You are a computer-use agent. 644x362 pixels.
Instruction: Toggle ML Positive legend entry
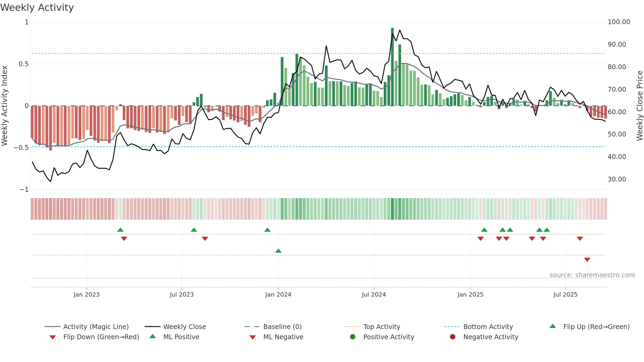(174, 337)
